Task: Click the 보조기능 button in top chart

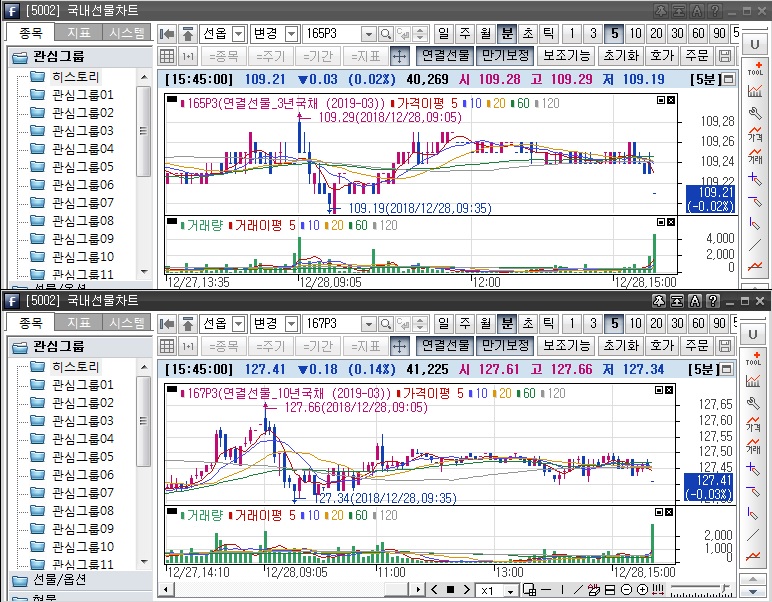Action: click(x=567, y=56)
